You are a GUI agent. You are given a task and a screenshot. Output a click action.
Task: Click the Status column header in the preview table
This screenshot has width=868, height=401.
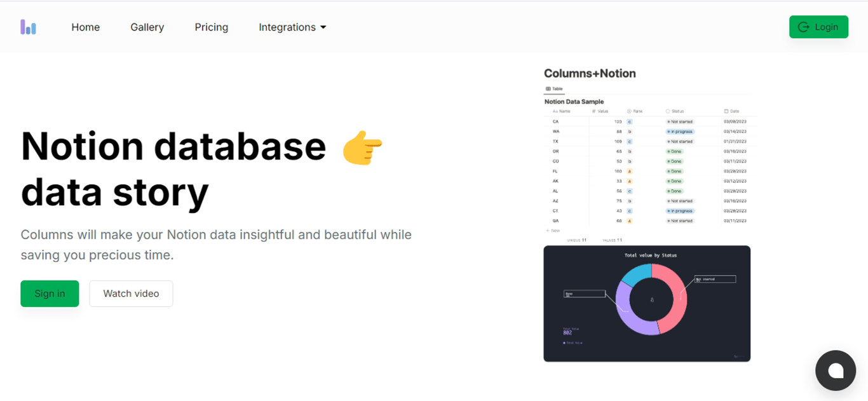click(x=675, y=111)
